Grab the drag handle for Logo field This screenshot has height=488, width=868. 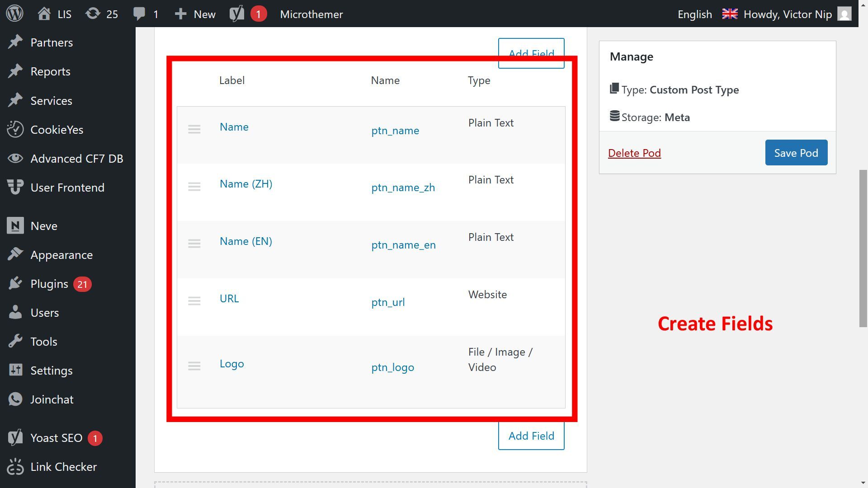pyautogui.click(x=194, y=366)
